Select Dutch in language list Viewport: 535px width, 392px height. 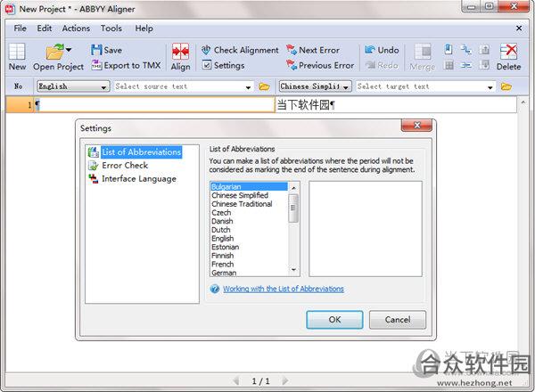click(x=249, y=230)
